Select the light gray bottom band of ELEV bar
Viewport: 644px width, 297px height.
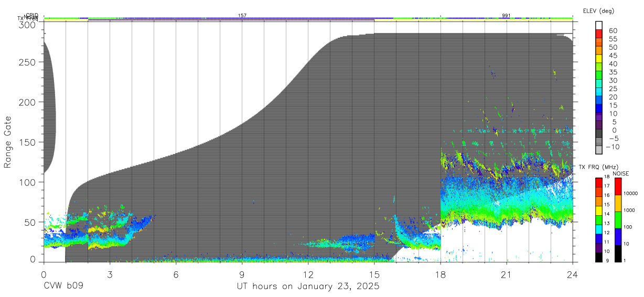point(599,151)
